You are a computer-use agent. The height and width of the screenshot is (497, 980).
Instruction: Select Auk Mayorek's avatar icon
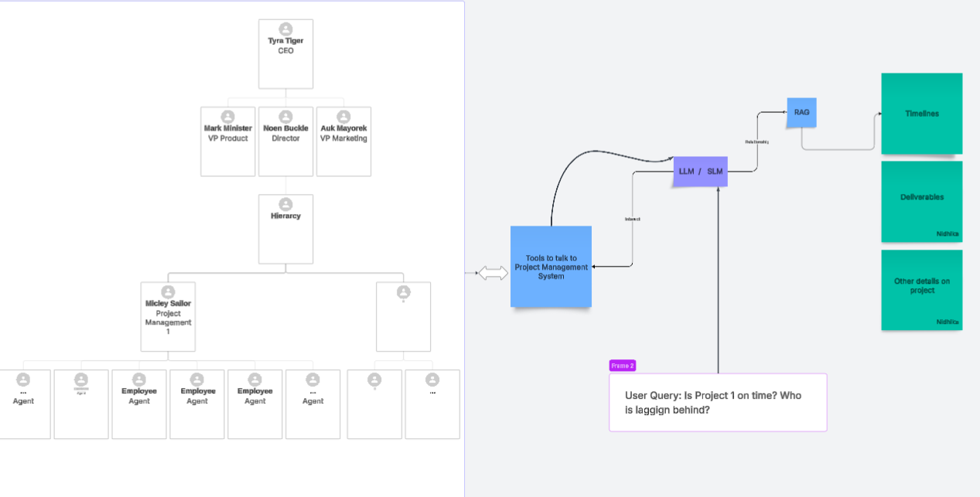click(343, 117)
